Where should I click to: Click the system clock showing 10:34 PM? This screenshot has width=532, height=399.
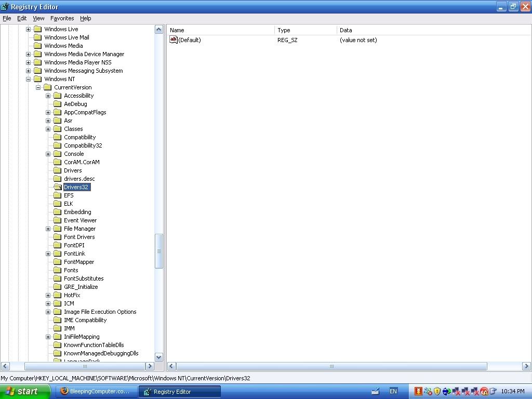tap(512, 392)
